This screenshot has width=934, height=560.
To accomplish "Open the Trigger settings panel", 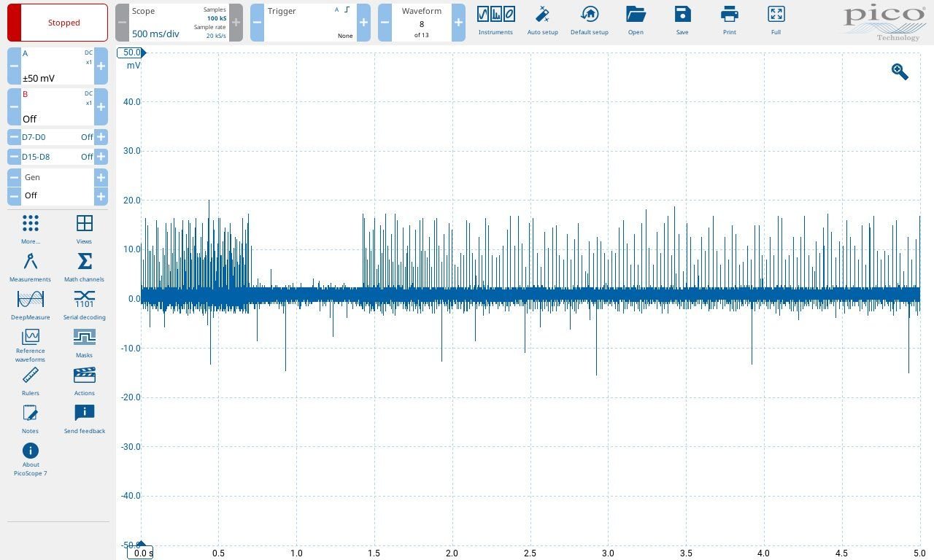I will pyautogui.click(x=310, y=23).
